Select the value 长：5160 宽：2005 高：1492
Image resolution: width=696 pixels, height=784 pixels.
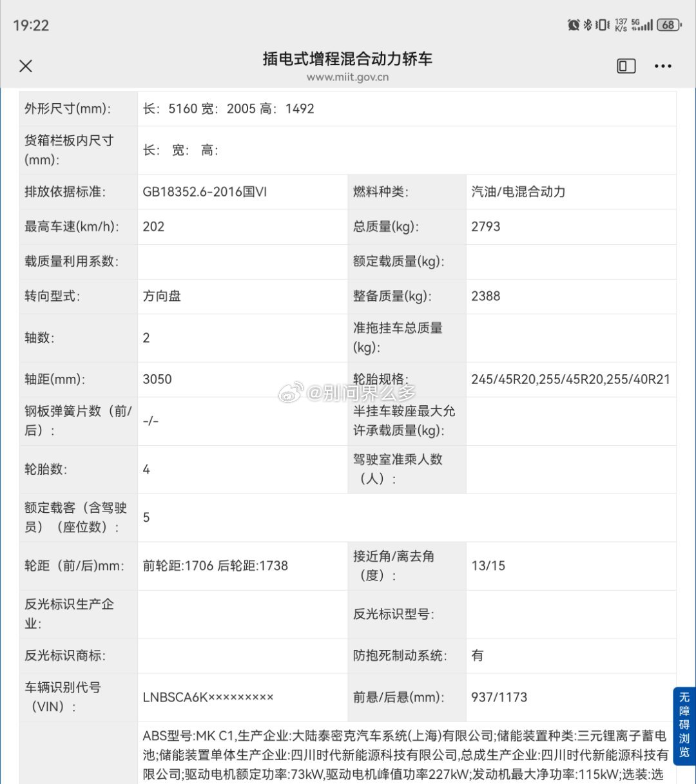(x=229, y=108)
